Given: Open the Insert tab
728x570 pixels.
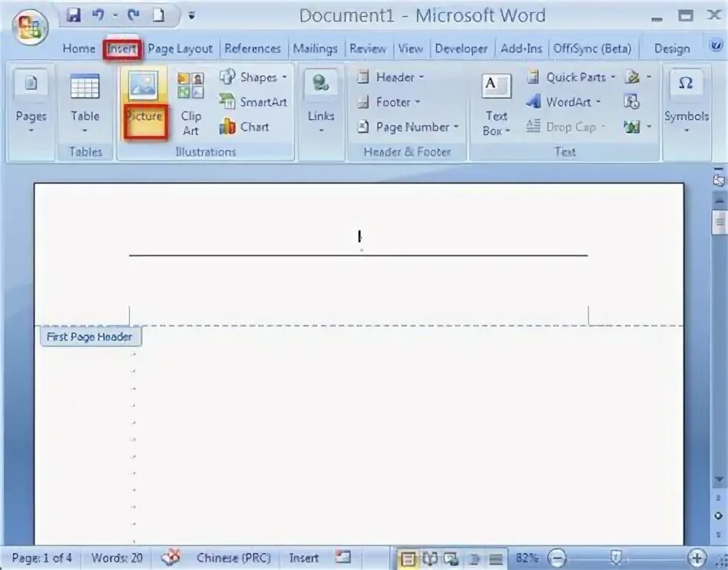Looking at the screenshot, I should click(122, 48).
